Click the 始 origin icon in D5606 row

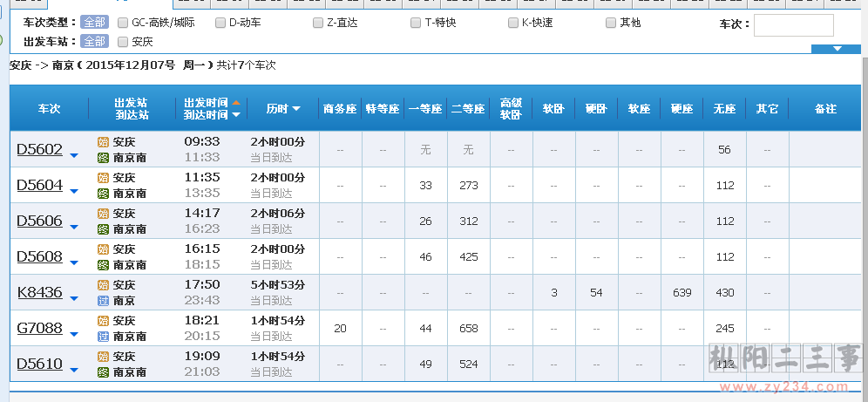click(x=103, y=213)
